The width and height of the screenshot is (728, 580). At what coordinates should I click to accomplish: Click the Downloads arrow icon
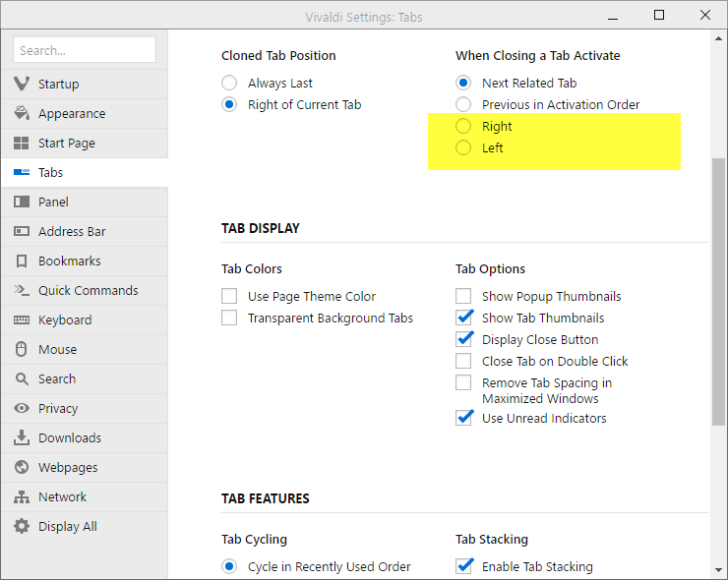[x=22, y=437]
